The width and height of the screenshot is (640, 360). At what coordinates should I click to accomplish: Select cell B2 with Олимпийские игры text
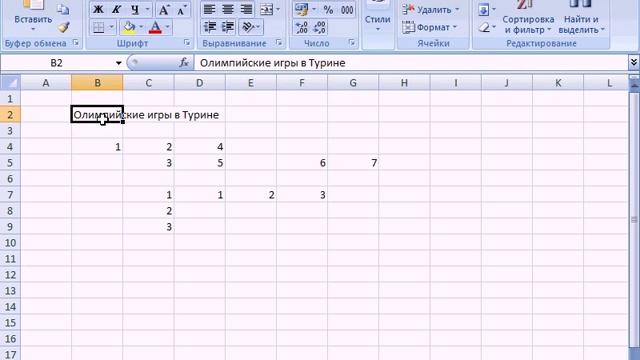(x=97, y=115)
